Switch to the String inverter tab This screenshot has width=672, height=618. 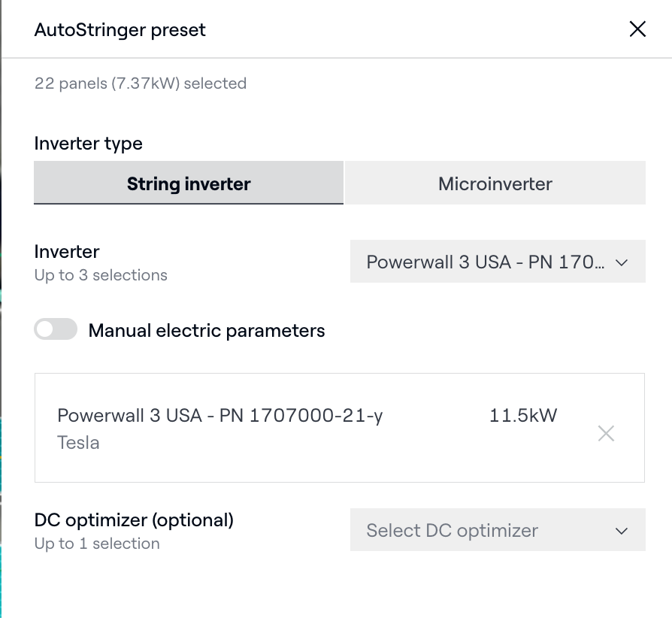click(189, 183)
